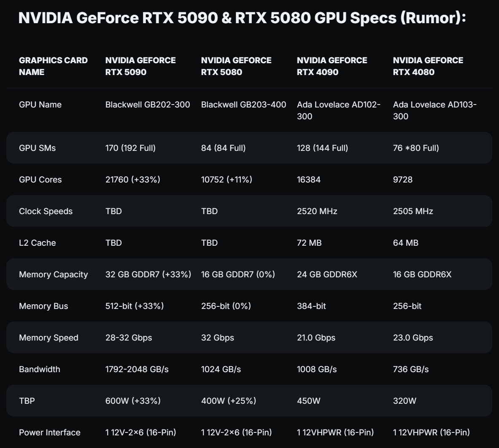Click the 21760 (+33%) GPU cores value

133,180
